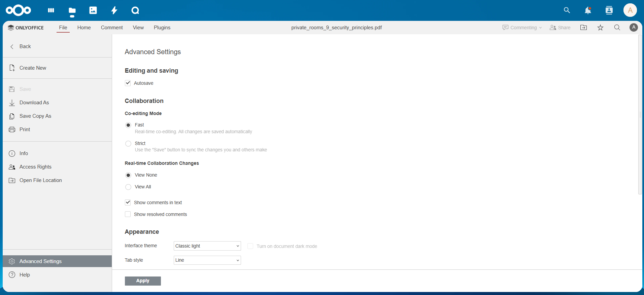This screenshot has width=644, height=295.
Task: Open the Nextcloud logo home
Action: (x=19, y=10)
